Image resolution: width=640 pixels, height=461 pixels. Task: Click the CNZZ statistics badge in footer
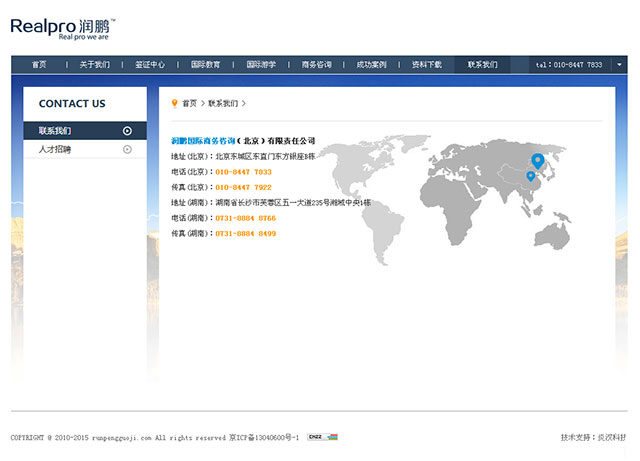pos(322,437)
